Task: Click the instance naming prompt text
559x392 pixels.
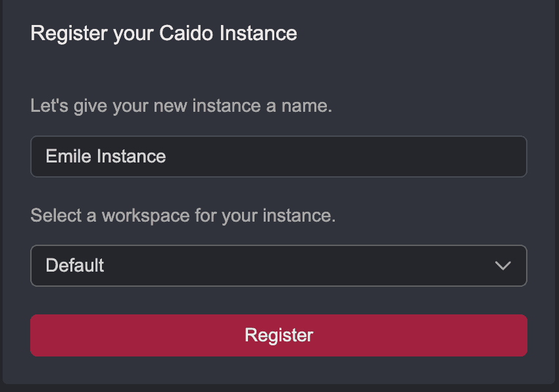Action: click(x=181, y=105)
